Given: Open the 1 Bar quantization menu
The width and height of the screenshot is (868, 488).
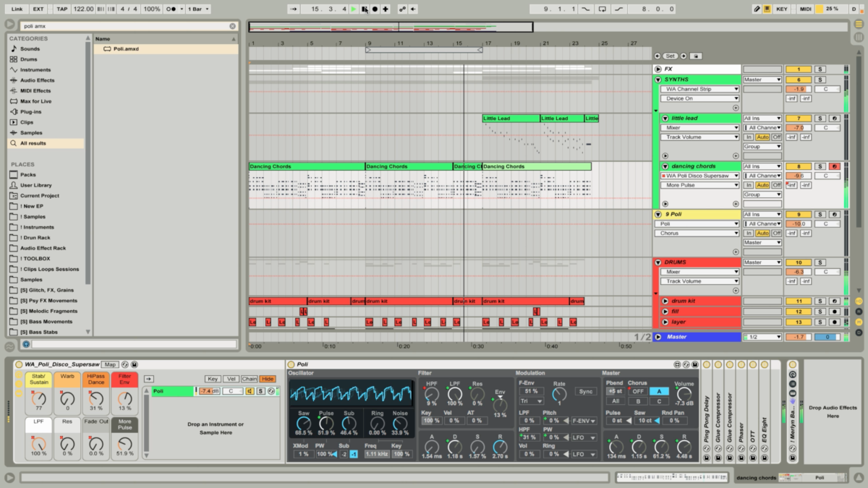Looking at the screenshot, I should [197, 9].
